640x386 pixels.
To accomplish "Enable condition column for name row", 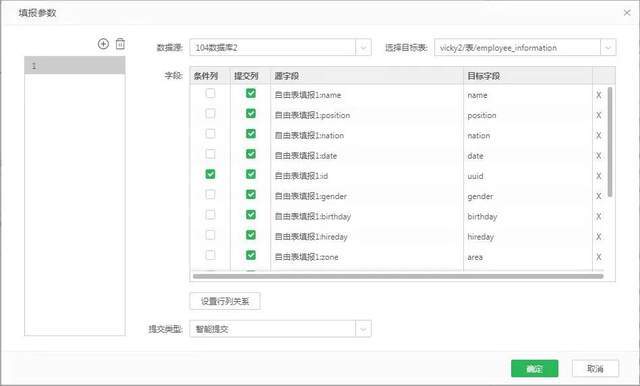I will tap(210, 93).
